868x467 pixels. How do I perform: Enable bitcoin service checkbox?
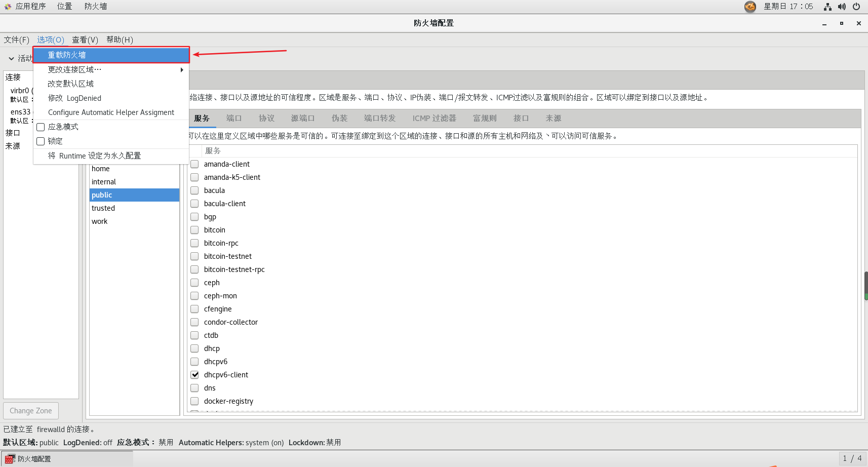(194, 230)
